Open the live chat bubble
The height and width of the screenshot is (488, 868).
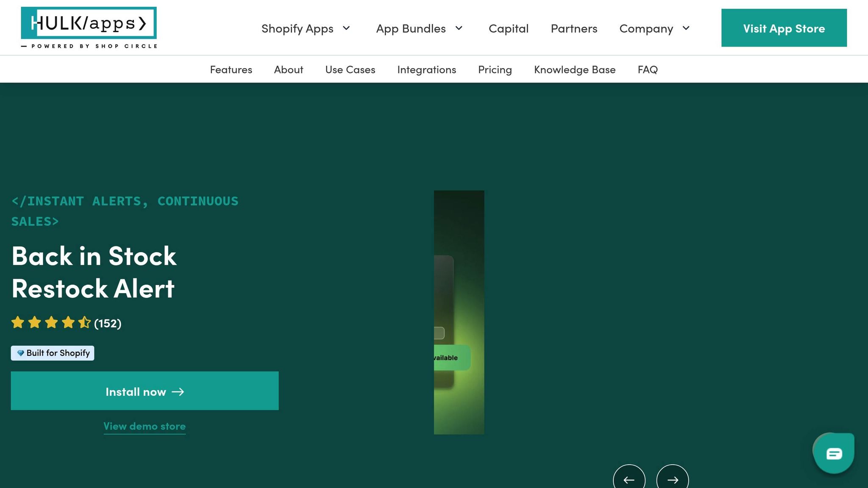point(833,454)
